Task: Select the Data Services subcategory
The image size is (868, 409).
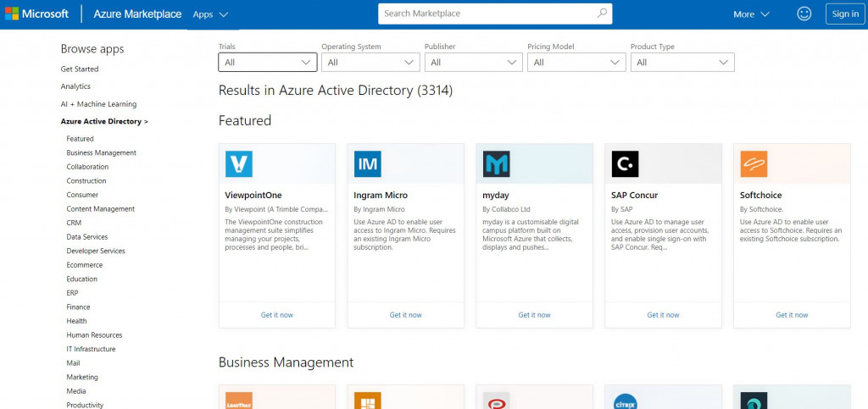Action: click(x=87, y=236)
